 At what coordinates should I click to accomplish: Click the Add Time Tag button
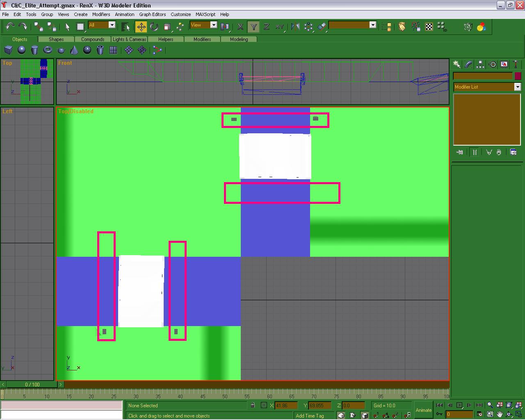coord(310,415)
